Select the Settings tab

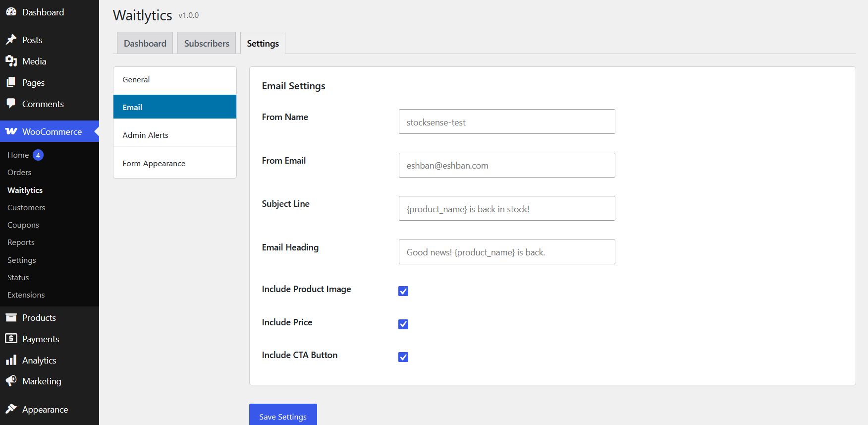tap(263, 43)
